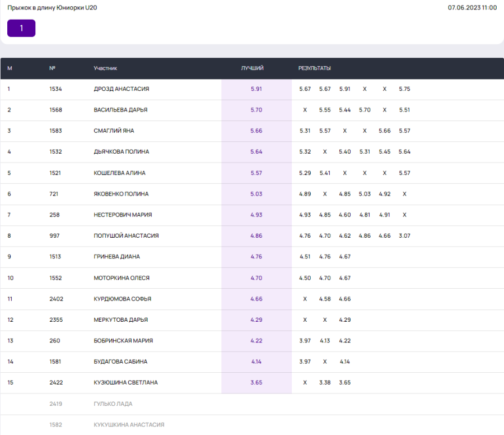The height and width of the screenshot is (435, 504).
Task: Open КУРДЮМОВА СОФЬЯ entry
Action: coord(122,299)
